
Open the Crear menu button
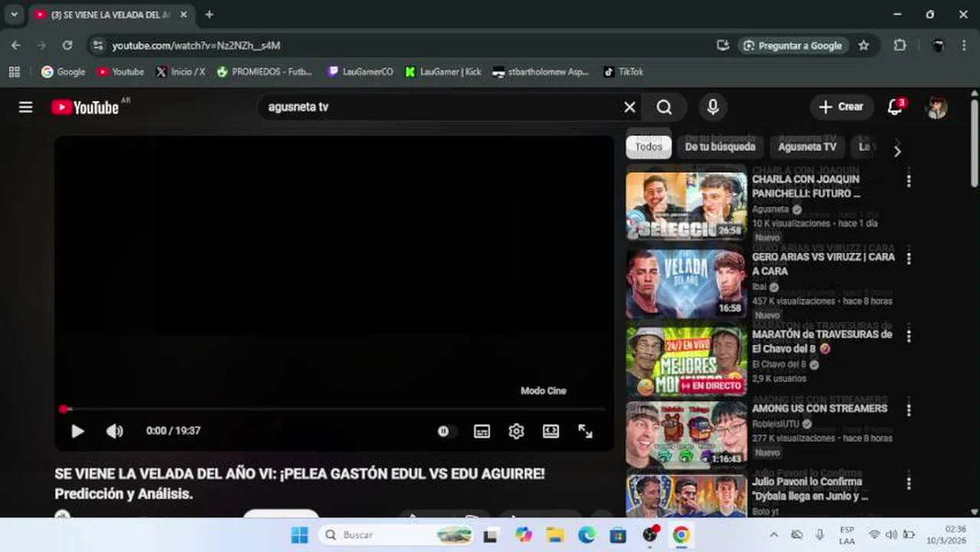click(x=841, y=107)
